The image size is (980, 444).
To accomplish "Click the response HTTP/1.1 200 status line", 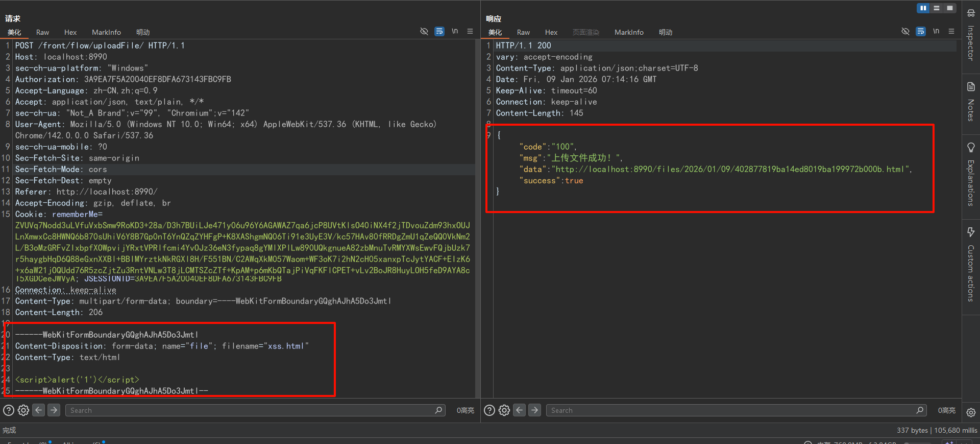I will coord(523,45).
